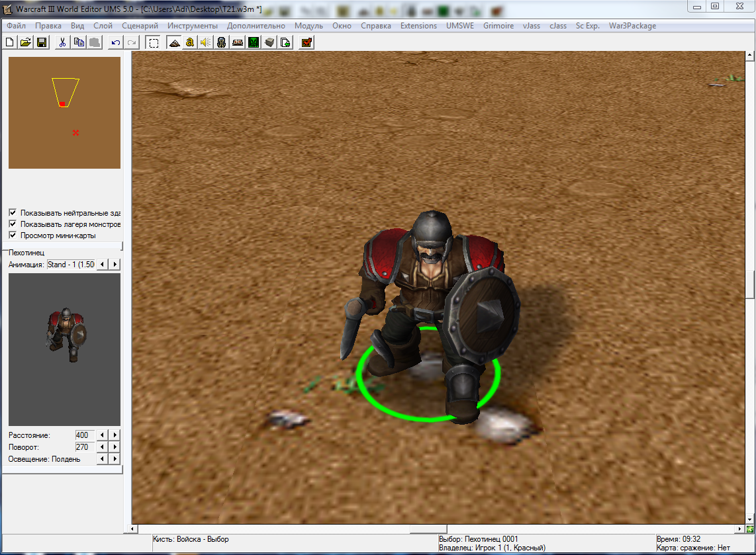Screen dimensions: 756x555
Task: Create a new map with New icon
Action: click(10, 42)
